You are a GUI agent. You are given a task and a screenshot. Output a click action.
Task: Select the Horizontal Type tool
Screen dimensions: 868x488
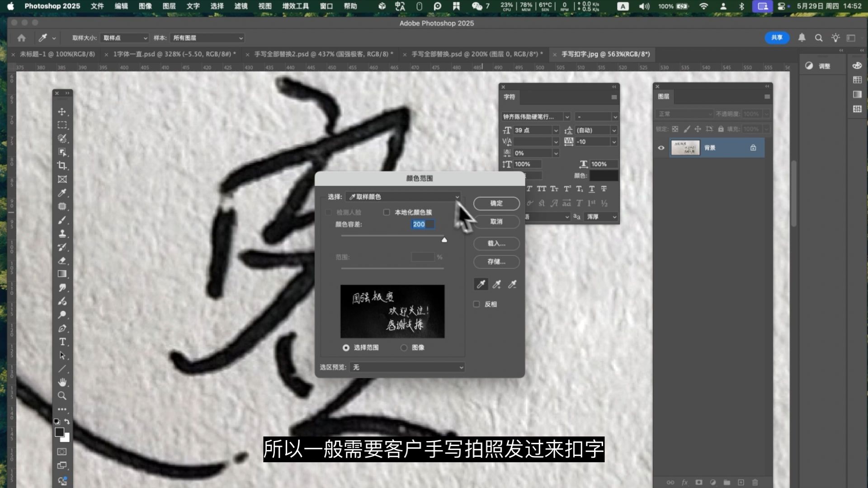pos(62,342)
